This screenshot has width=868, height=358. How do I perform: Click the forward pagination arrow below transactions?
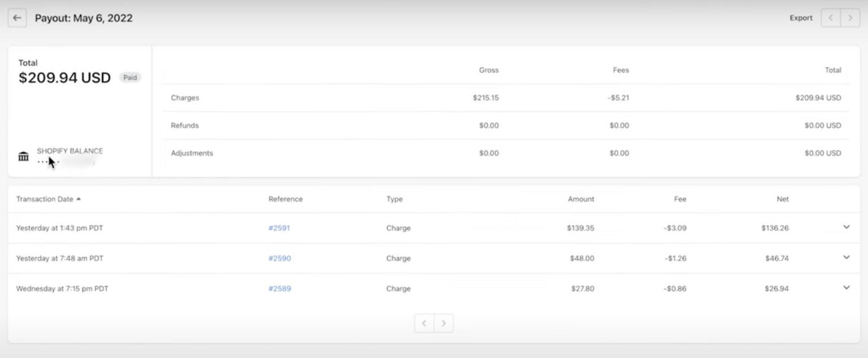(444, 323)
